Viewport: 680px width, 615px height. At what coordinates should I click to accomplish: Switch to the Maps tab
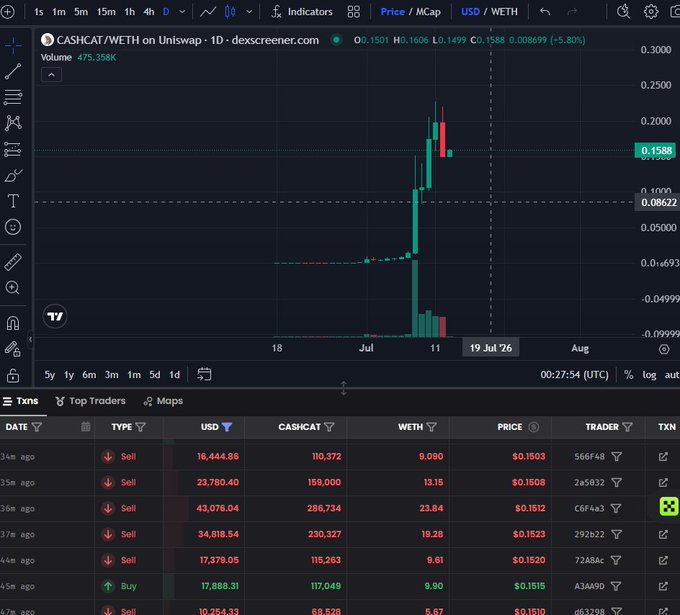163,401
